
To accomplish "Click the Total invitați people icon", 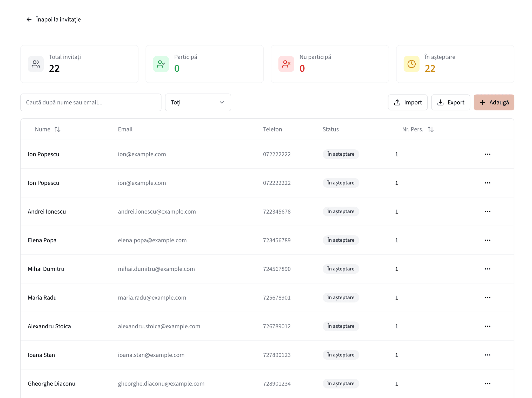I will coord(36,64).
